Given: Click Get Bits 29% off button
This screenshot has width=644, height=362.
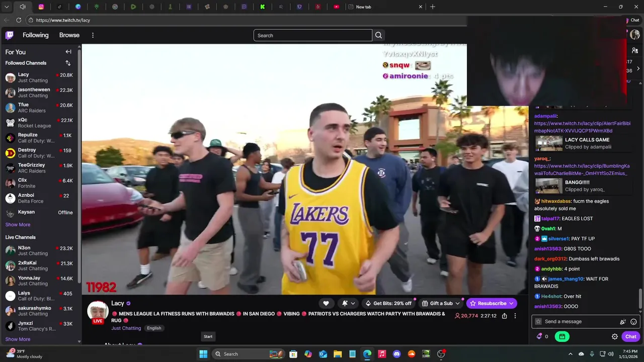Looking at the screenshot, I should tap(388, 303).
